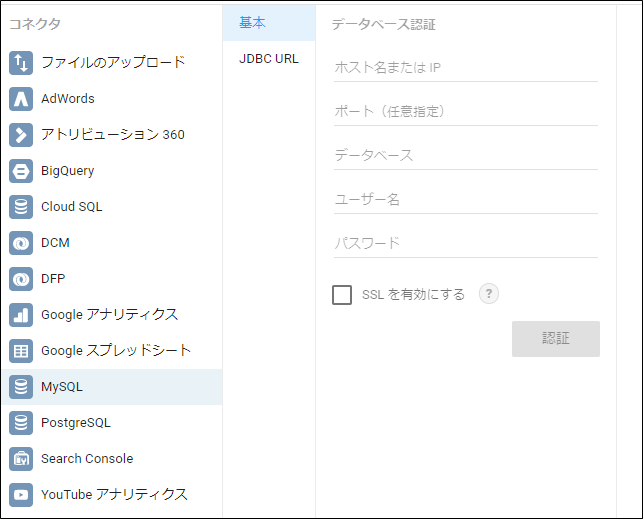Screen dimensions: 643x519
Task: Open the SSL help question mark
Action: [x=489, y=294]
